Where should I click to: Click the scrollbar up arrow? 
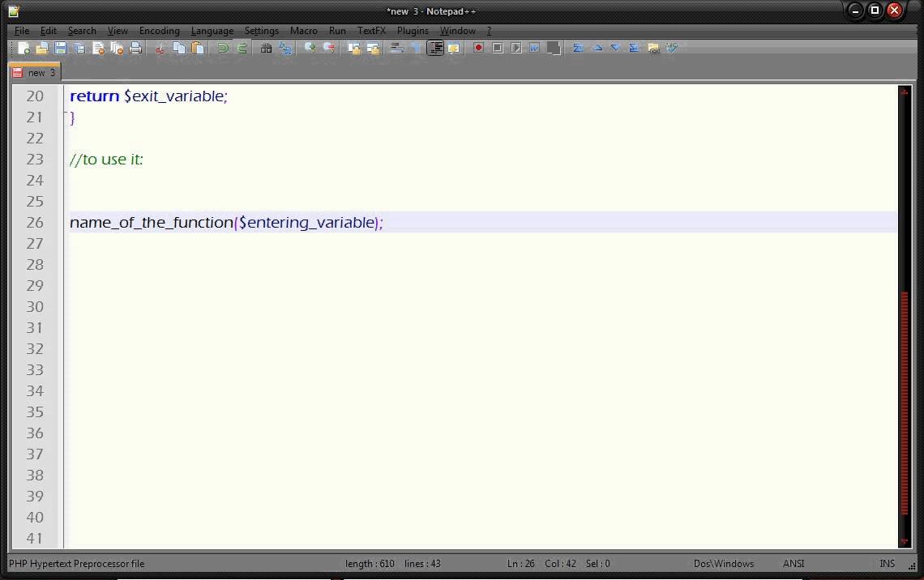[904, 92]
